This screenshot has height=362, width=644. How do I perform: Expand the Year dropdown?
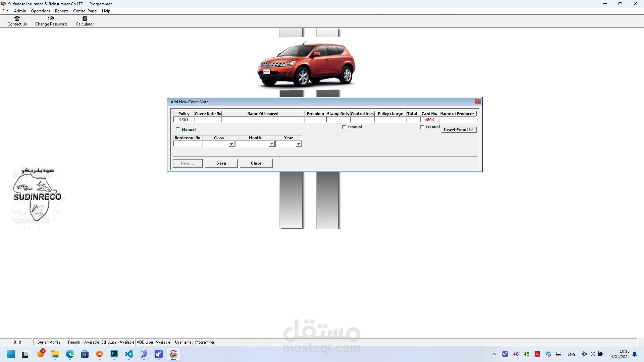(x=299, y=144)
